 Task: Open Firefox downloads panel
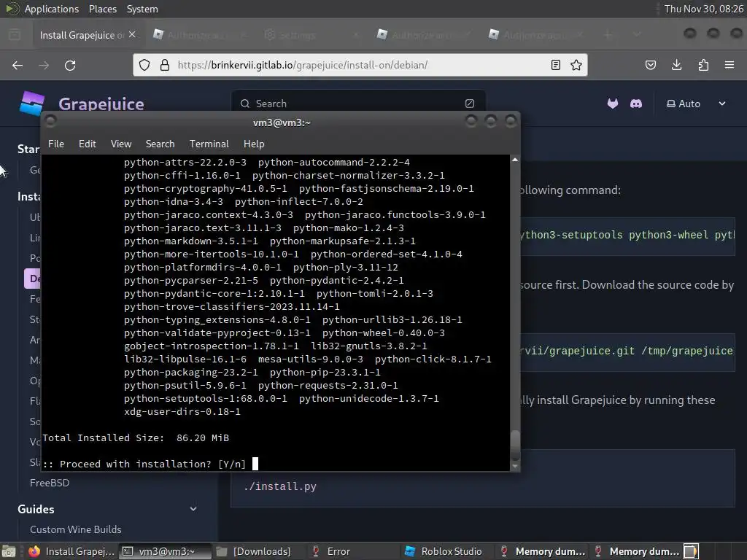tap(676, 65)
